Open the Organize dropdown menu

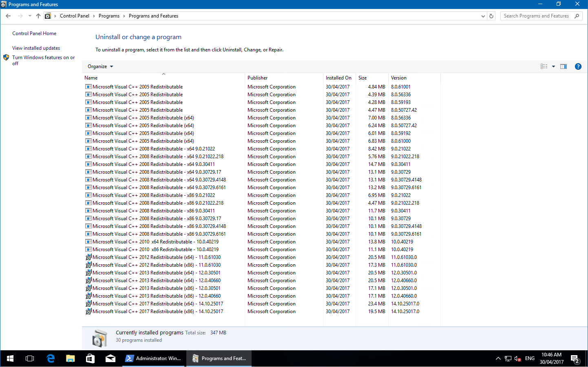(x=100, y=66)
